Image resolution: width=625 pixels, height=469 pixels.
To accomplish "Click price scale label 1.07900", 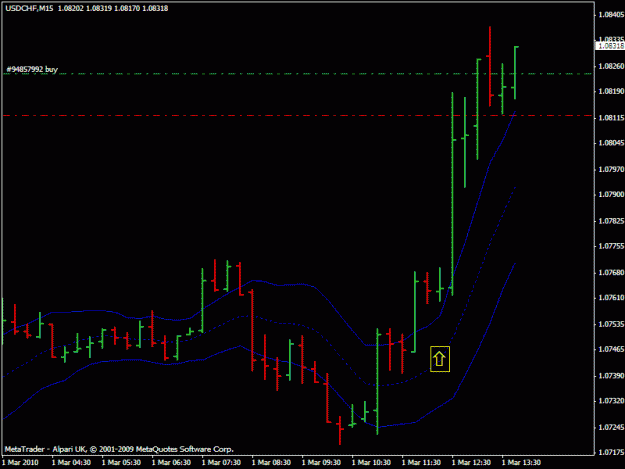I will pos(611,194).
